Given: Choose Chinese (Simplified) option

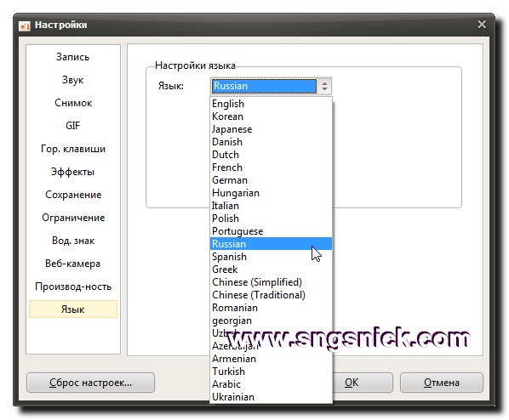Looking at the screenshot, I should pos(271,282).
